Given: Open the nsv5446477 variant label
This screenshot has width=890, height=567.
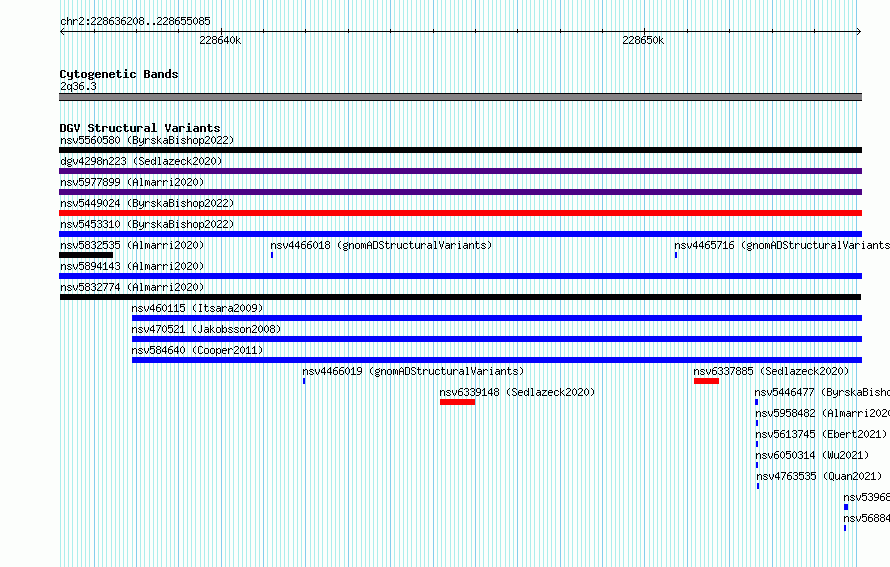Looking at the screenshot, I should click(x=822, y=392).
